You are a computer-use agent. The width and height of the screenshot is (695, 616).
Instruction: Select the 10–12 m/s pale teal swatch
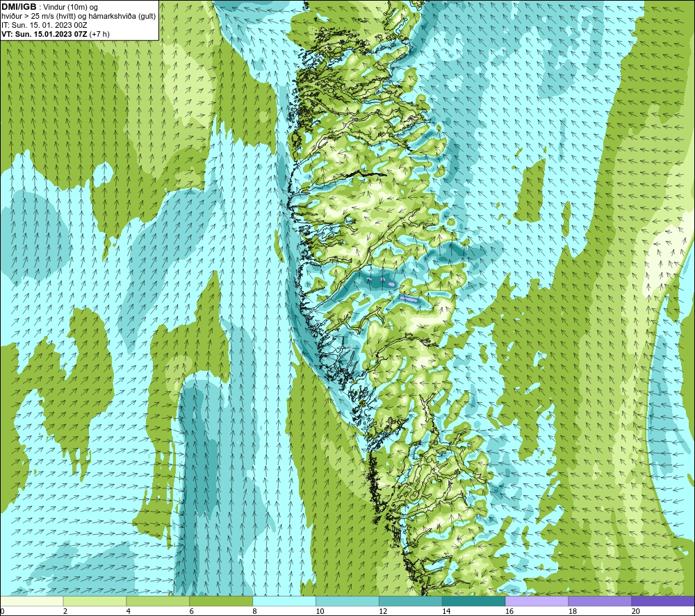tap(347, 601)
